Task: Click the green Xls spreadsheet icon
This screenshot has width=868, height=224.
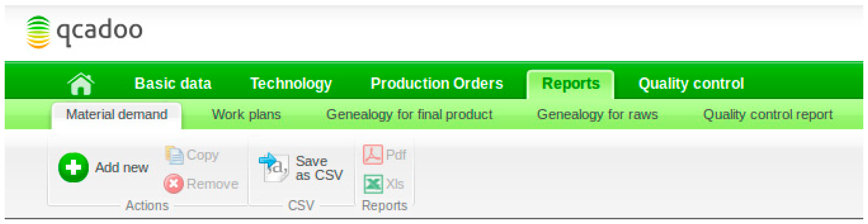Action: (373, 184)
